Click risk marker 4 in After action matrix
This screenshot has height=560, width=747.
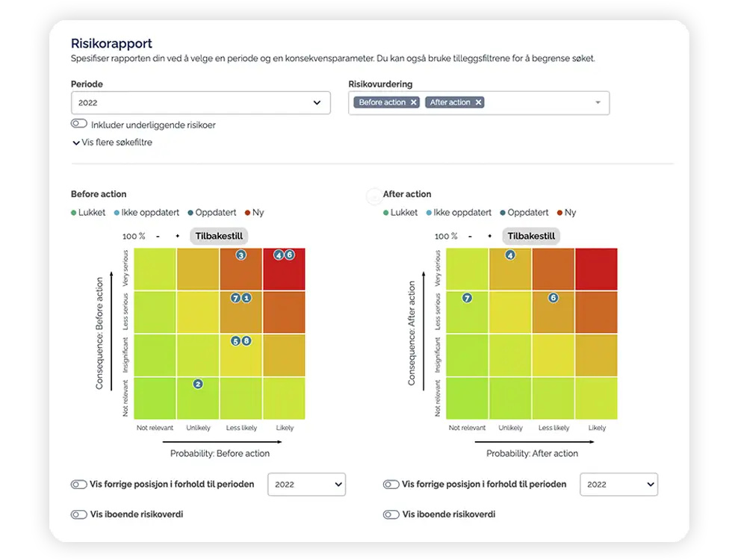point(510,255)
